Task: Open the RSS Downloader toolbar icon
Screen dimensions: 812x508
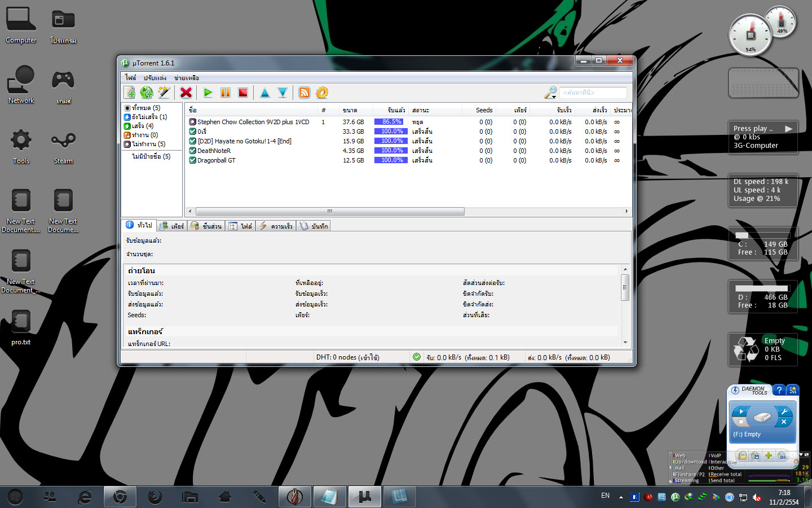Action: point(304,93)
